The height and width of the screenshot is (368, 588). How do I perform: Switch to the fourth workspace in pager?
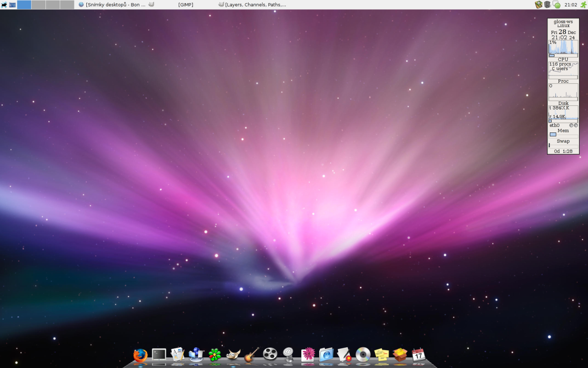(67, 5)
